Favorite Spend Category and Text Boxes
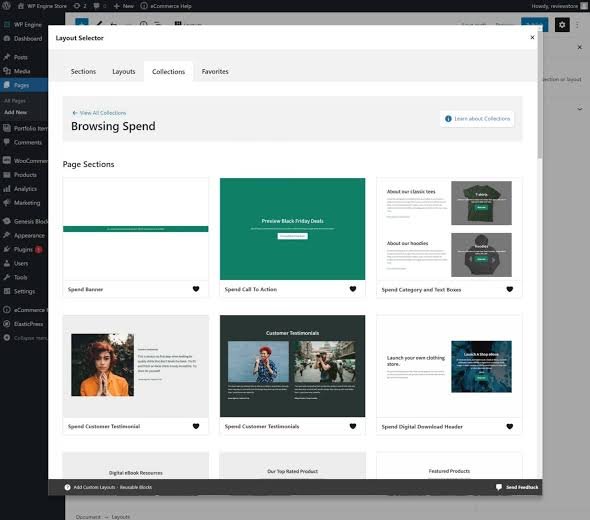The height and width of the screenshot is (520, 590). coord(509,289)
